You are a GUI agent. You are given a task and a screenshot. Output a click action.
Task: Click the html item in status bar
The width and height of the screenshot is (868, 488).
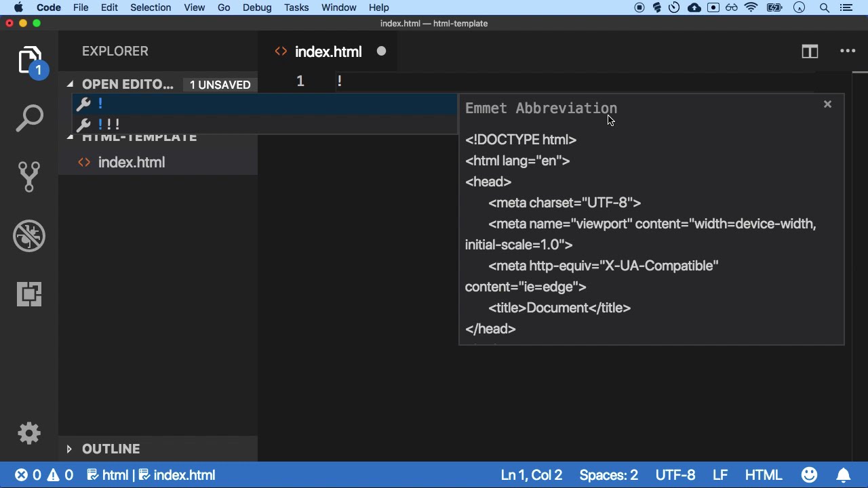tap(108, 475)
